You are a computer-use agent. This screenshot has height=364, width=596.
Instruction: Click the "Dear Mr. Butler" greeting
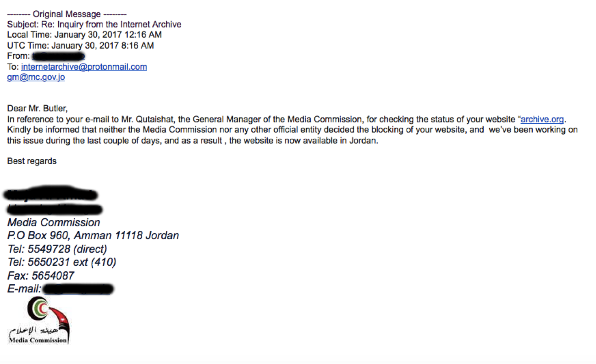(37, 109)
